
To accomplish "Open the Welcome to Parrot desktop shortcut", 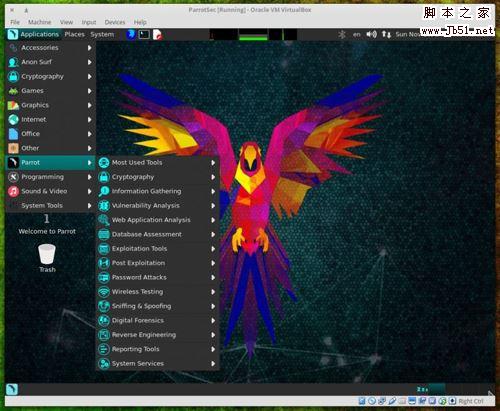I will click(x=47, y=224).
